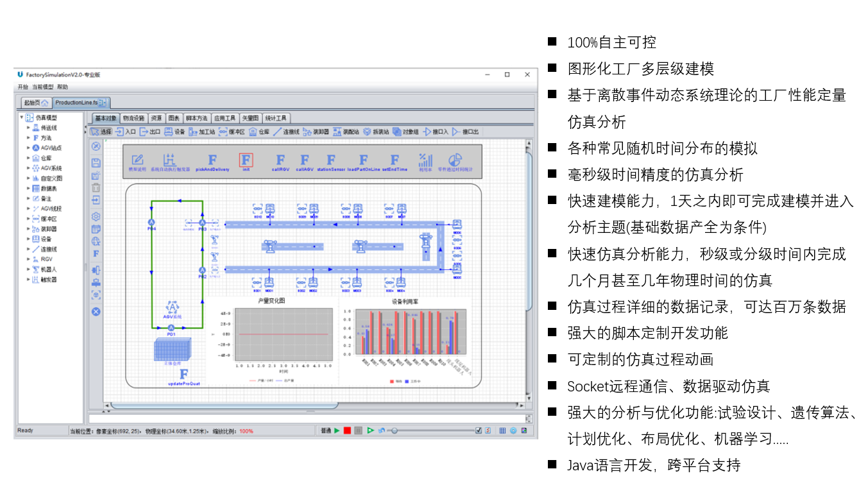Click the green outlined step-forward button
Screen dimensions: 868x478
click(x=370, y=431)
